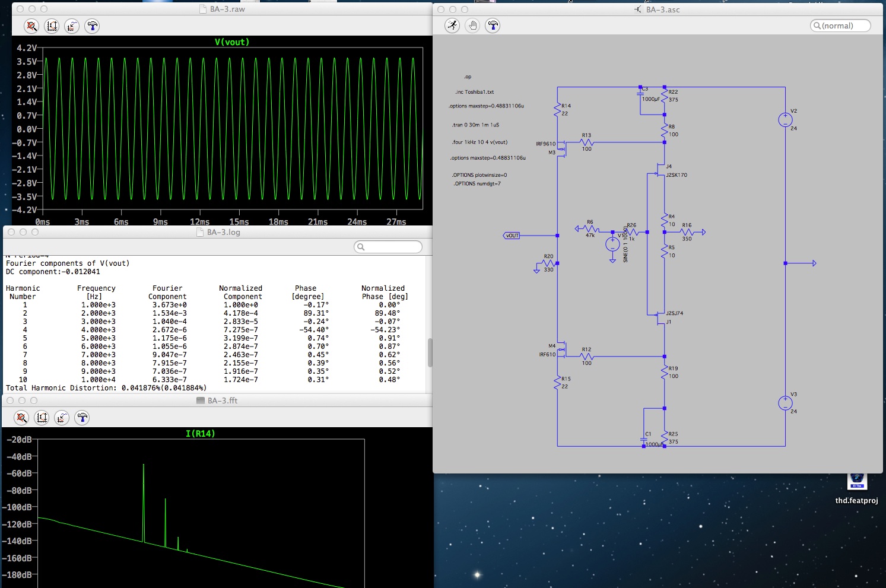Click the 4.2V axis label in waveform plot

(x=27, y=48)
